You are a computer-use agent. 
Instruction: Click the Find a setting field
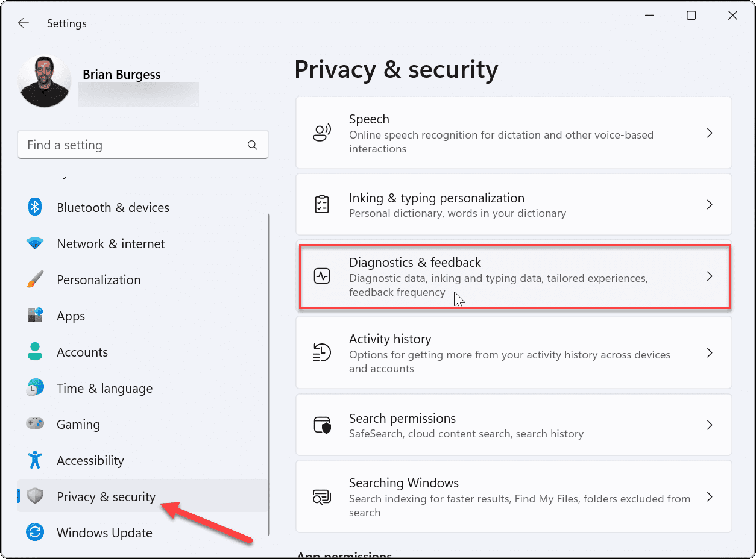[x=133, y=145]
